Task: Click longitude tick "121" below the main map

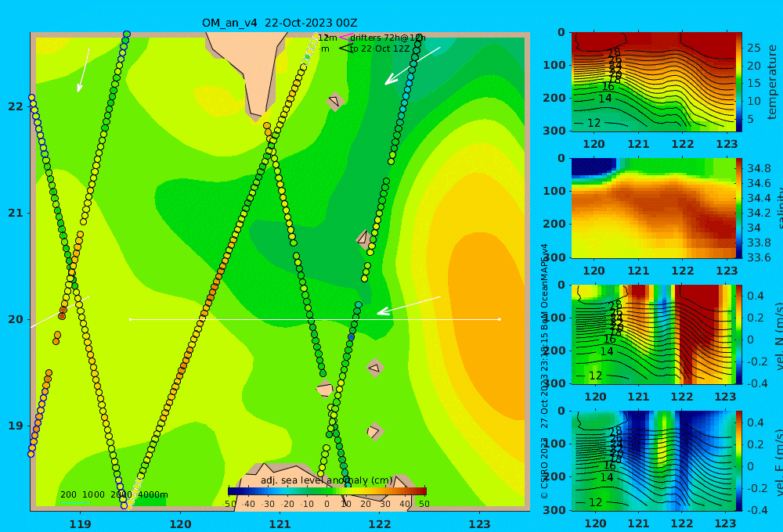Action: point(280,524)
